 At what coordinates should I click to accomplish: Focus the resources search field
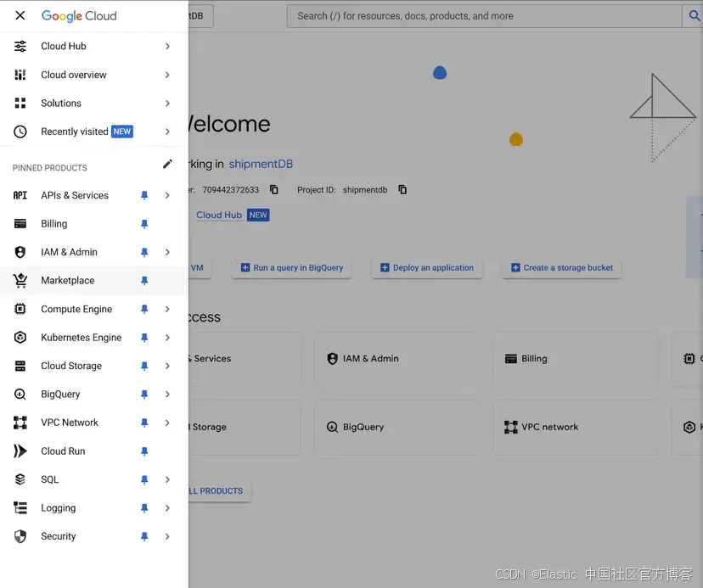(x=484, y=16)
